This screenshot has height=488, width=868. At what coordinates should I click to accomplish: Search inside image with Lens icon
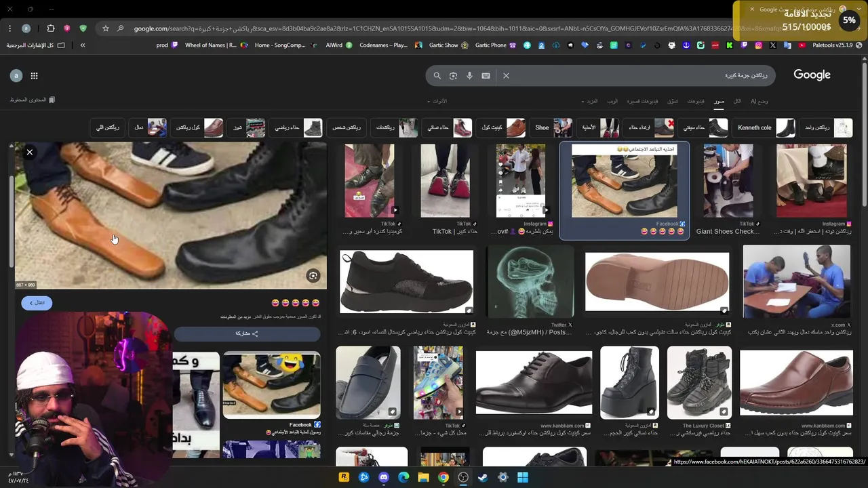[x=313, y=275]
